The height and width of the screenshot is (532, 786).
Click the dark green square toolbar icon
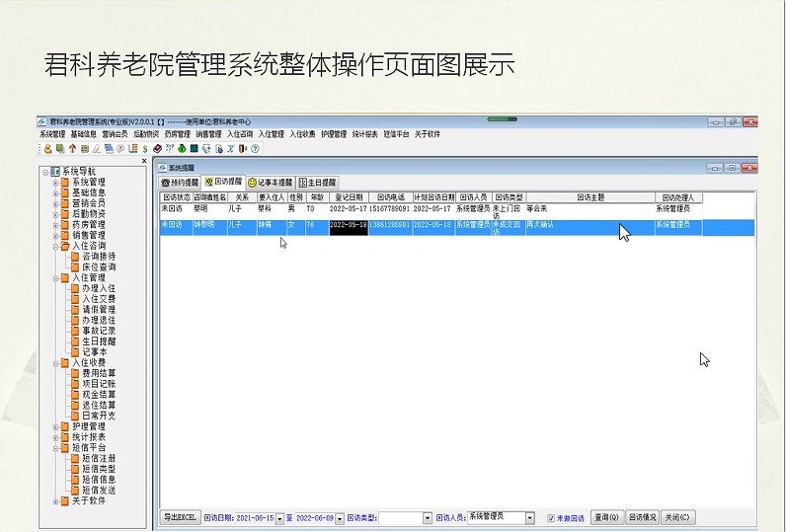(x=194, y=149)
